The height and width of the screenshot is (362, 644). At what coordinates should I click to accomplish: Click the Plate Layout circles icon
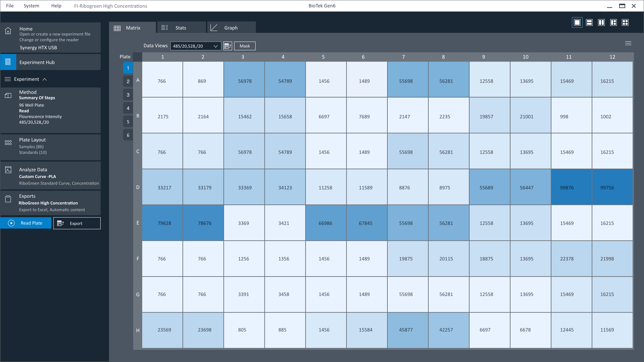click(8, 142)
